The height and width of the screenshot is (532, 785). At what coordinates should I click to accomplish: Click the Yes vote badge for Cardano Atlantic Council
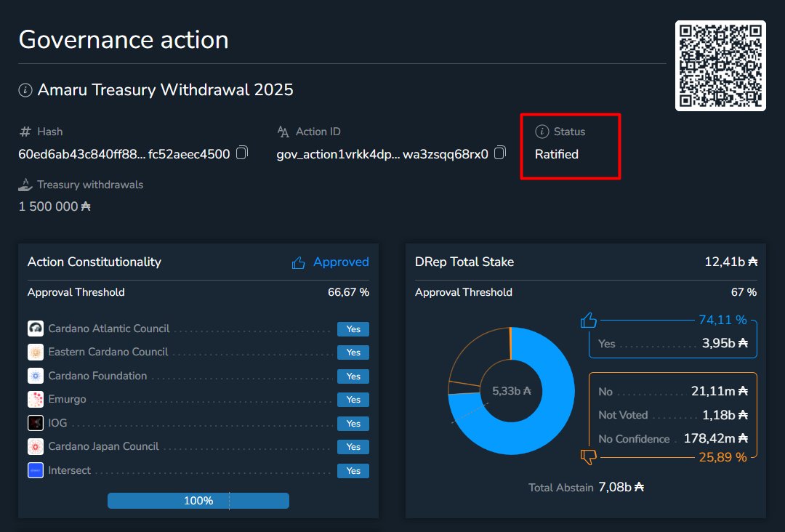[353, 329]
